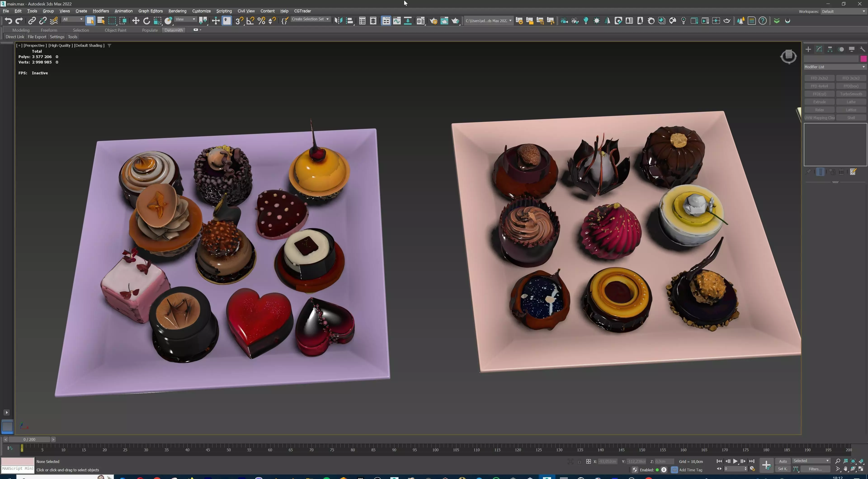Open the project path dropdown
This screenshot has width=868, height=479.
488,21
